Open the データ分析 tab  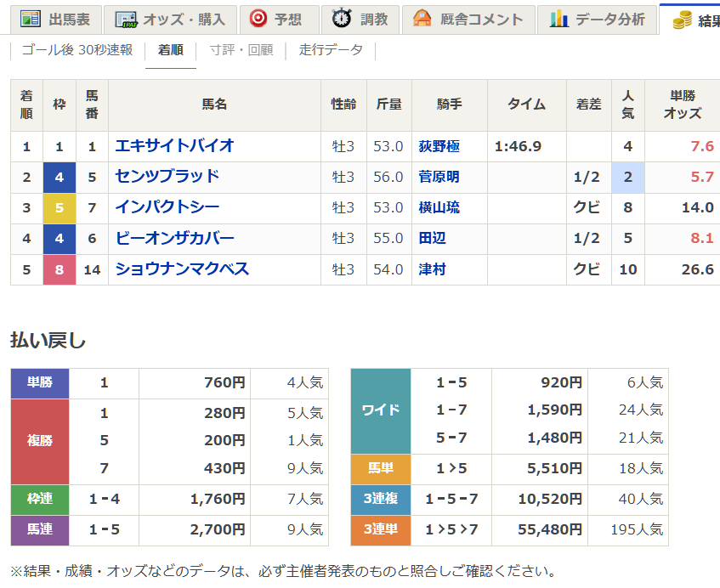[x=597, y=20]
